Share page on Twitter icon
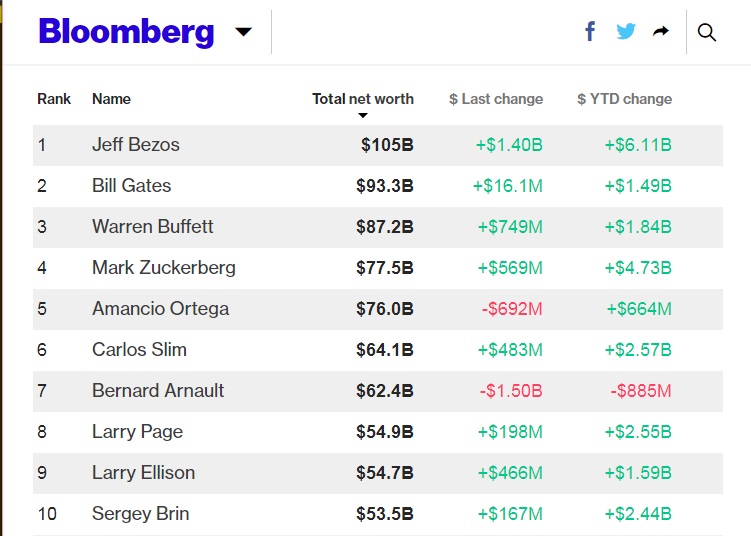The image size is (751, 536). click(x=626, y=32)
